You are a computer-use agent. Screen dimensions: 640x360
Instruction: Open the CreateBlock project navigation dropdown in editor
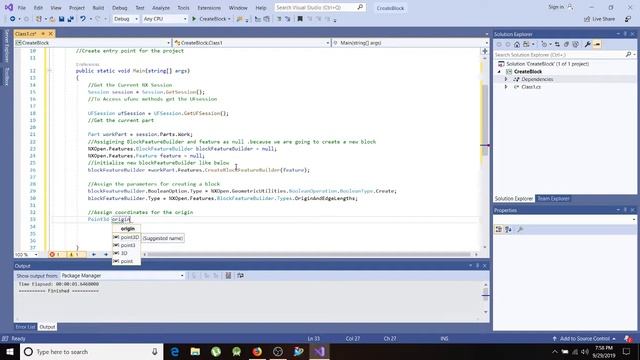point(93,42)
